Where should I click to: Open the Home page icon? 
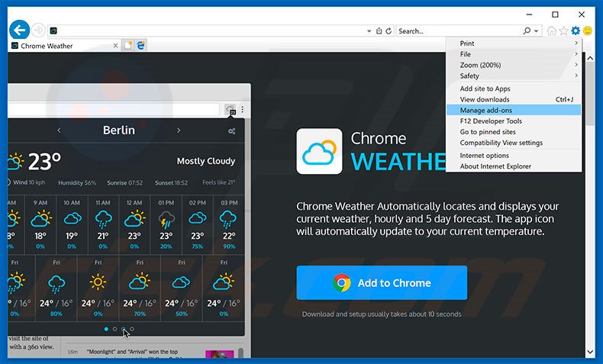[x=551, y=31]
